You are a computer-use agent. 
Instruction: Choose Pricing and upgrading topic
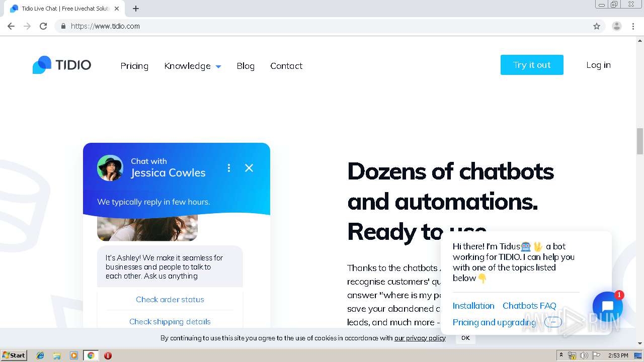pos(494,322)
